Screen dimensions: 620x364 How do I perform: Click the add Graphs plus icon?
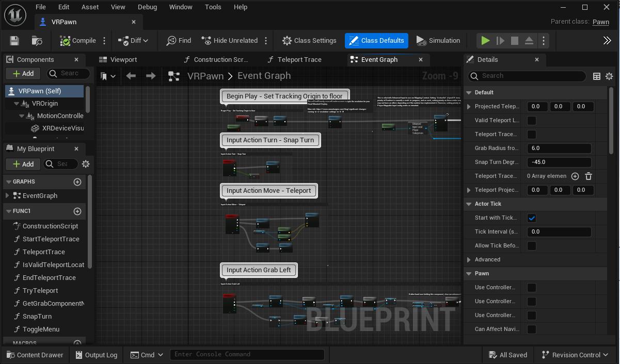[77, 182]
